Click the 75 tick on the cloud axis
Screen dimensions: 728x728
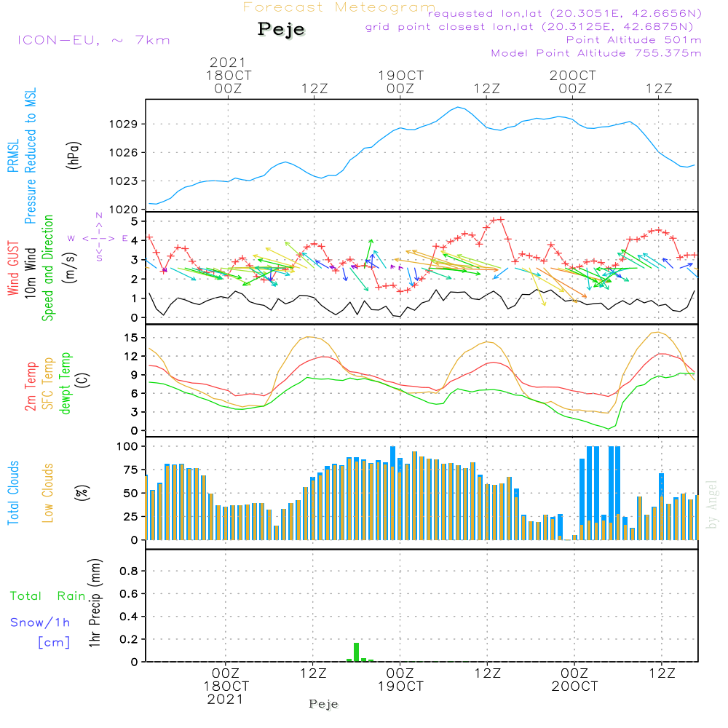point(131,470)
